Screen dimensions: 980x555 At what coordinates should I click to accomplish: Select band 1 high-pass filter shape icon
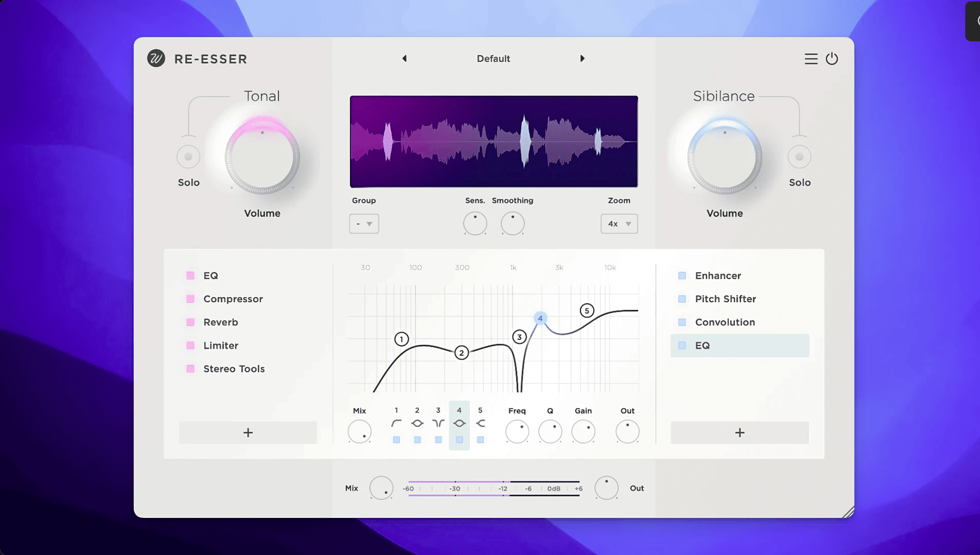coord(396,423)
